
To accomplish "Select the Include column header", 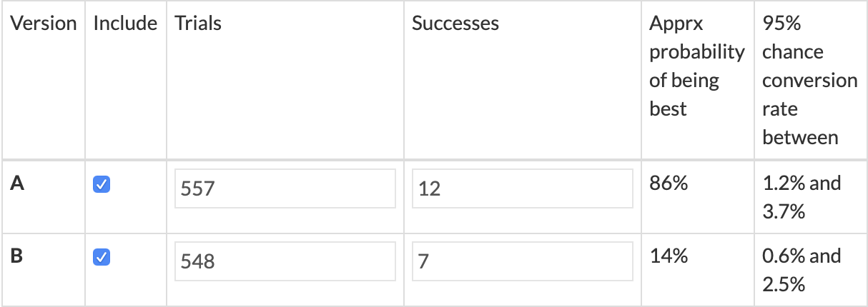I will pos(125,23).
